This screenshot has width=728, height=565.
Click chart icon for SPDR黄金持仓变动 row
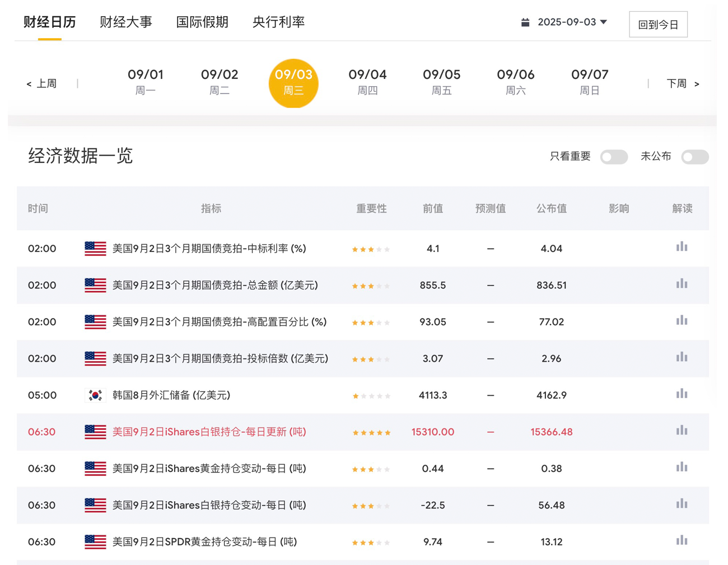(x=681, y=541)
